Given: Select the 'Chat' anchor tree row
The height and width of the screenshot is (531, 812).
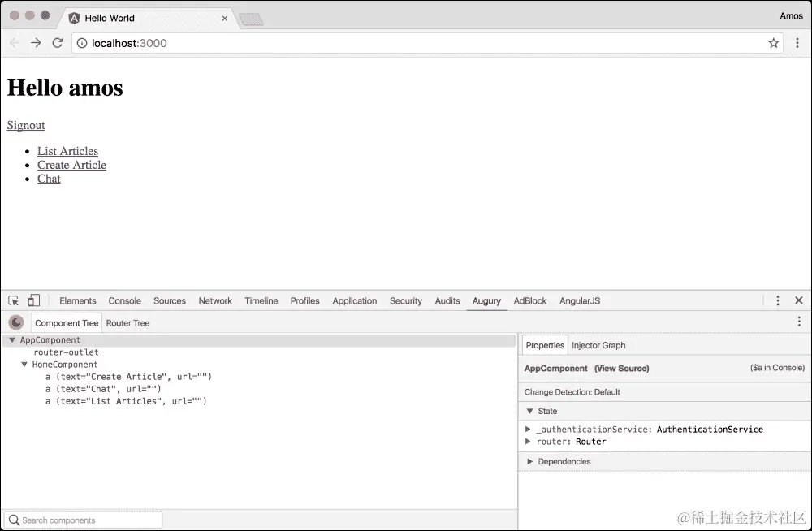Looking at the screenshot, I should (259, 389).
